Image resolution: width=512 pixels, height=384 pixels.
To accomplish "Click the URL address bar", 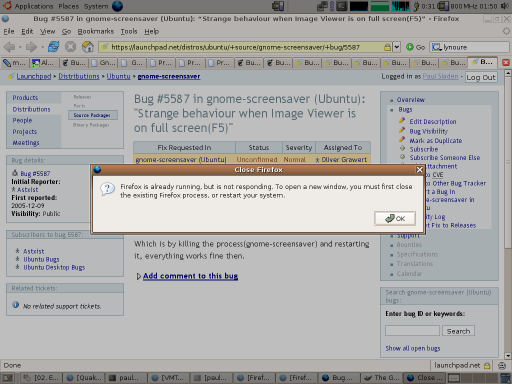I will click(x=245, y=47).
